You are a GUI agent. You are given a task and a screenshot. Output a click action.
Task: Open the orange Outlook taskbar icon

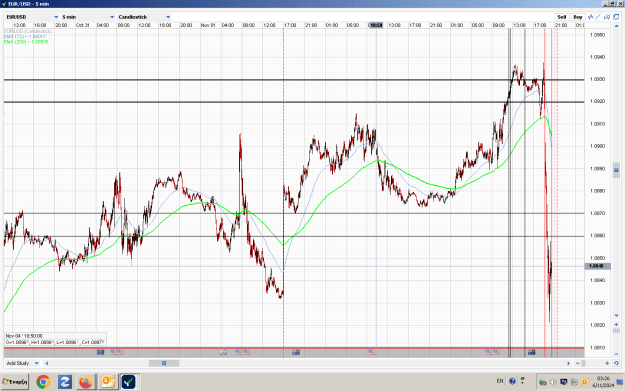(107, 382)
